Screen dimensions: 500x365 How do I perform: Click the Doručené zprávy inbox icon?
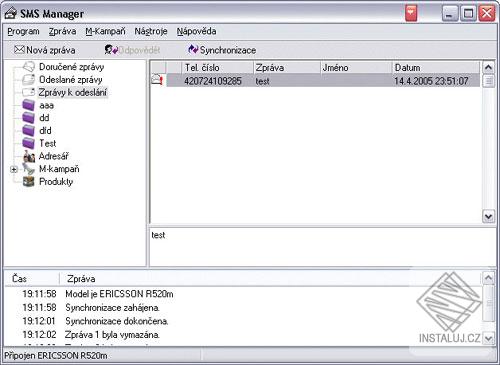pos(29,67)
